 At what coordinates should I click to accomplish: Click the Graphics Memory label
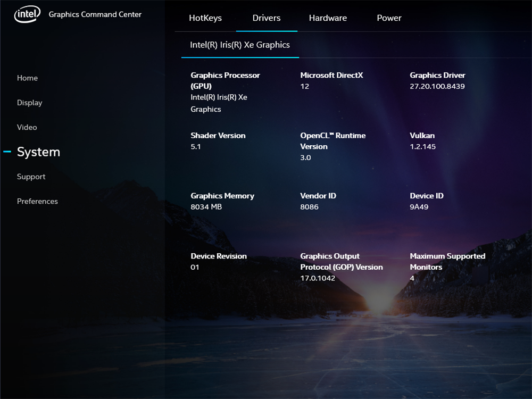click(x=222, y=196)
